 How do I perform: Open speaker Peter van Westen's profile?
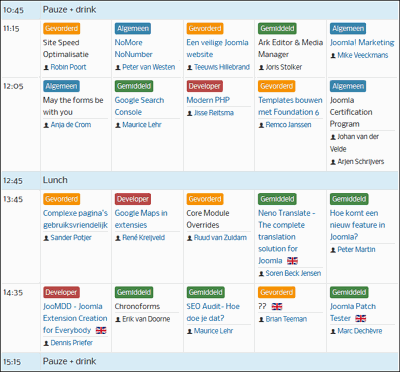[148, 67]
